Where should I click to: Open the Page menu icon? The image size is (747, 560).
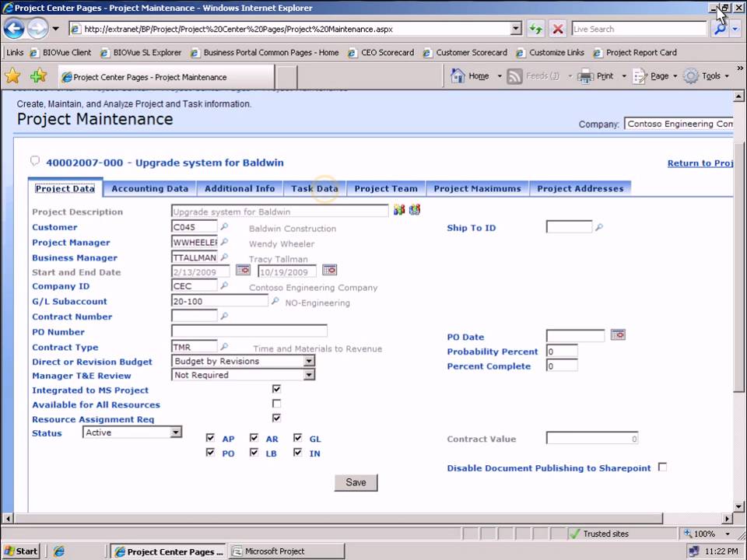pyautogui.click(x=640, y=76)
